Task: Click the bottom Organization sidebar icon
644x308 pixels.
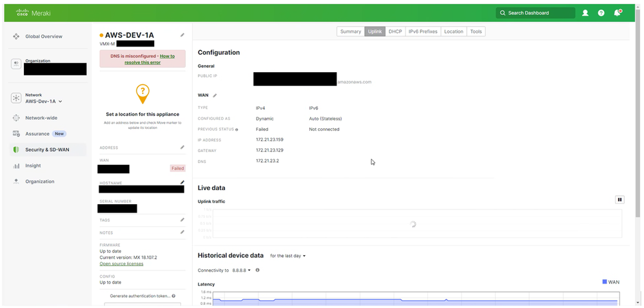Action: tap(16, 182)
